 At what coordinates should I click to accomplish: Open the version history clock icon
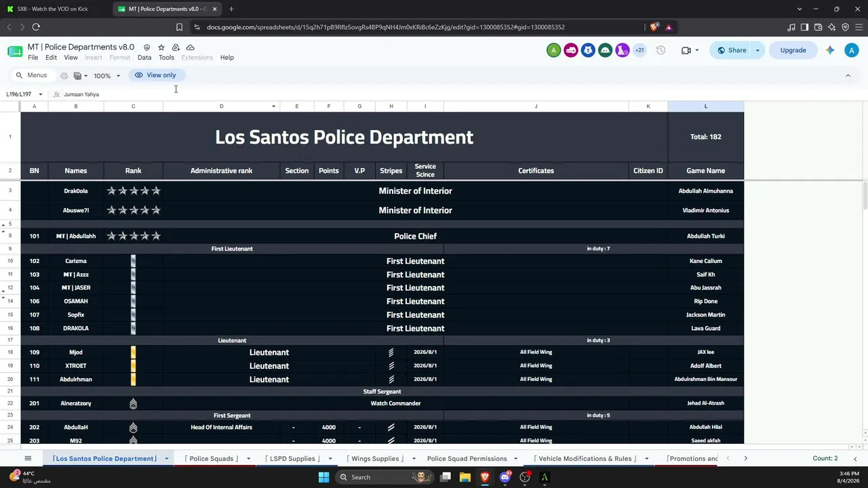(660, 50)
